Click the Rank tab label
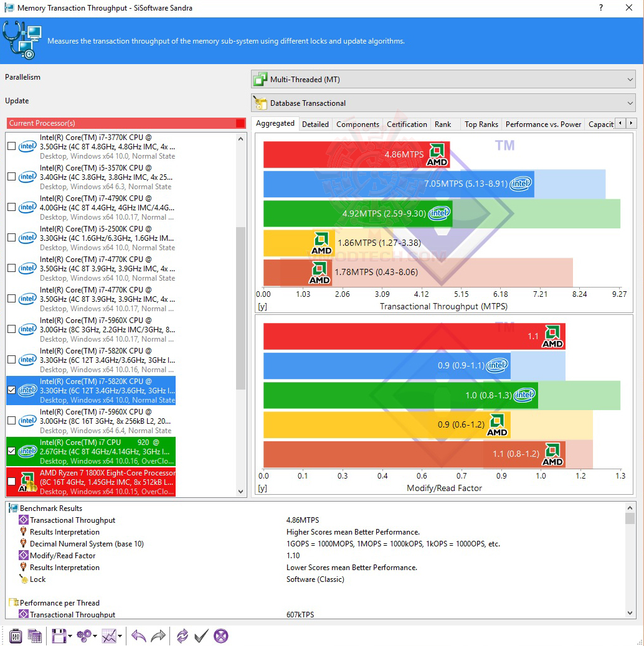 point(443,124)
